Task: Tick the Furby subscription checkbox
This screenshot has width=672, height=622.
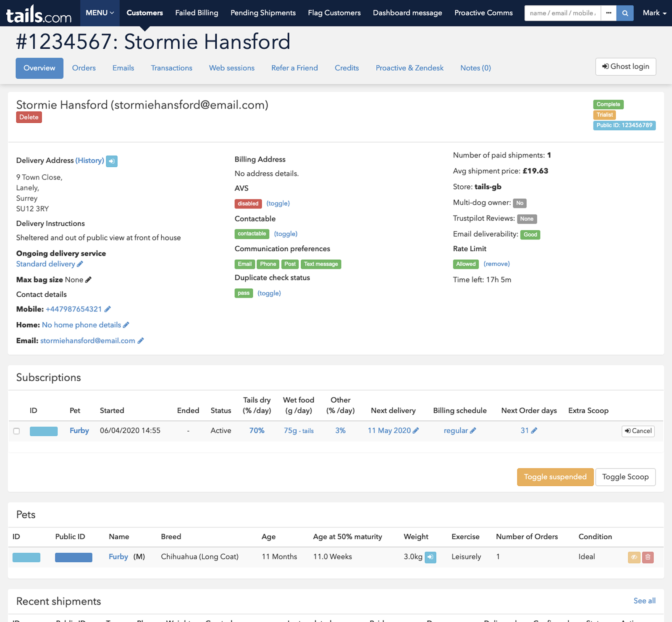Action: (x=16, y=431)
